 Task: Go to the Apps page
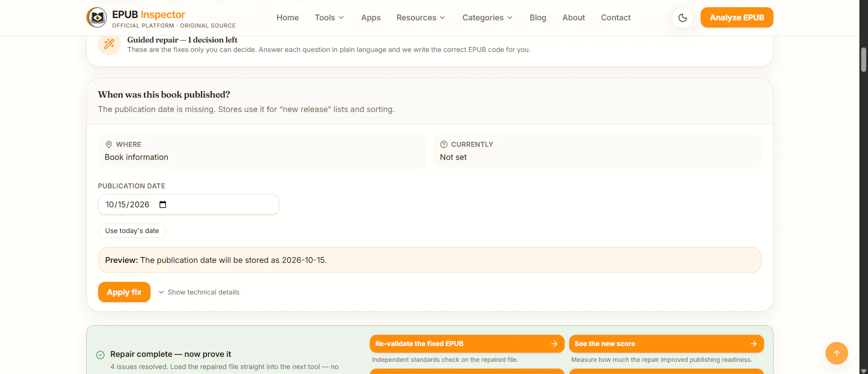click(371, 18)
